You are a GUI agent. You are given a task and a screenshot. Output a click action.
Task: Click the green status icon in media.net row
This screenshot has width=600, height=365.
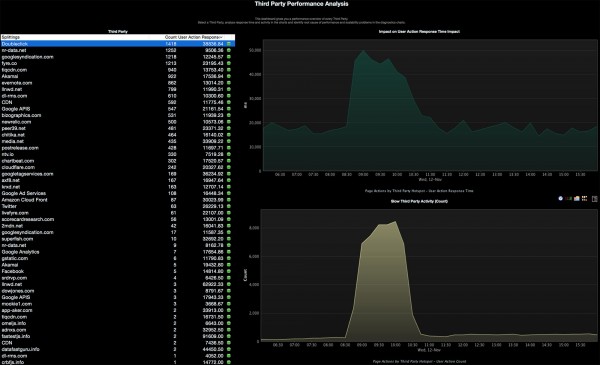[x=229, y=142]
